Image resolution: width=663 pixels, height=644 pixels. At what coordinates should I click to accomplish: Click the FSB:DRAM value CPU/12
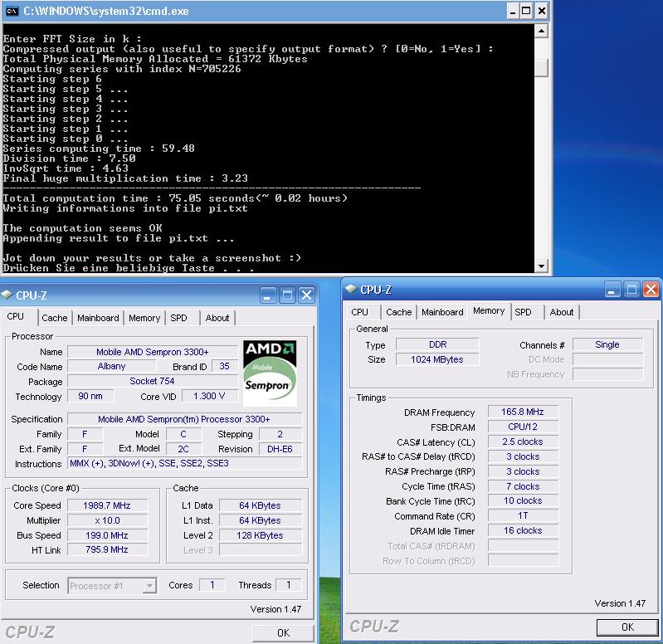(523, 427)
